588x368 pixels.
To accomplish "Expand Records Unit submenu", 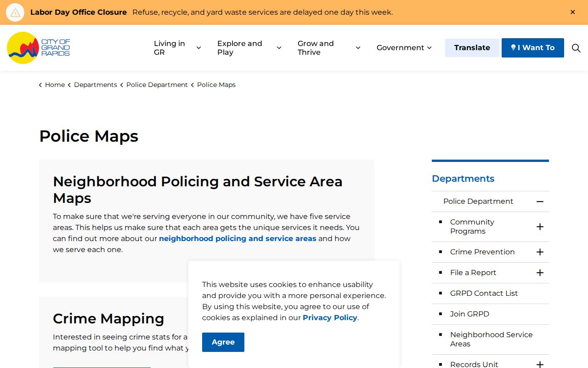I will pyautogui.click(x=540, y=364).
